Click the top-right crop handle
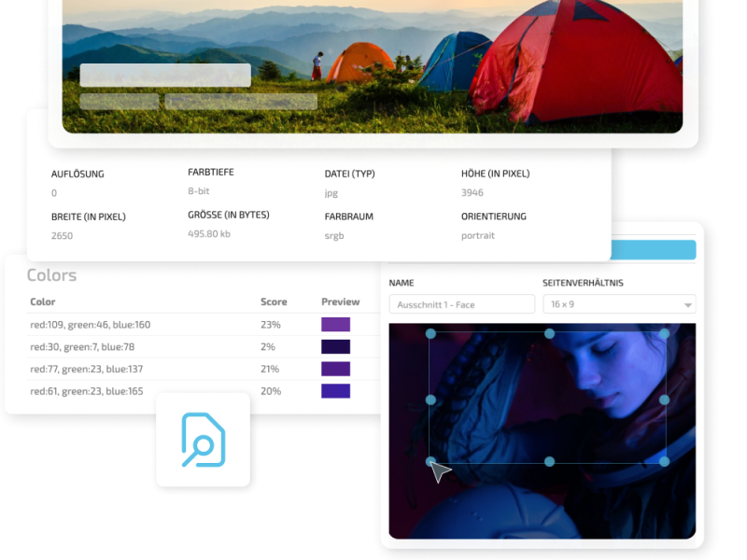Image resolution: width=747 pixels, height=560 pixels. pos(664,334)
